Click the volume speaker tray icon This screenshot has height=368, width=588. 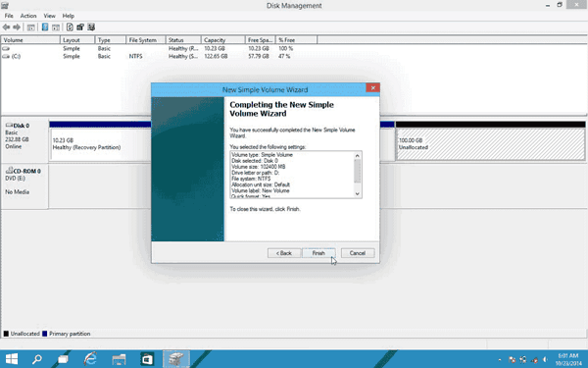pyautogui.click(x=545, y=360)
